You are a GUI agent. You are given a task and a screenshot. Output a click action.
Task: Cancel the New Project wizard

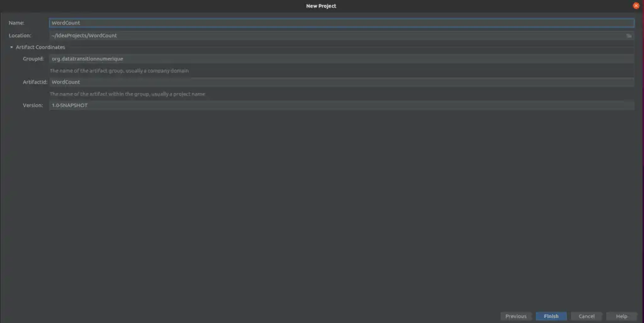[x=586, y=316]
